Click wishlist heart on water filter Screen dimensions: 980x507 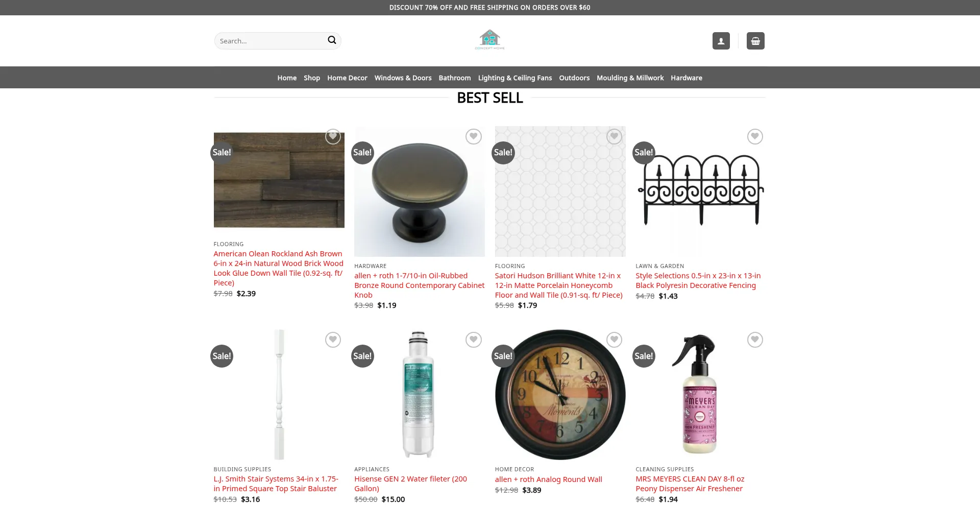coord(474,340)
